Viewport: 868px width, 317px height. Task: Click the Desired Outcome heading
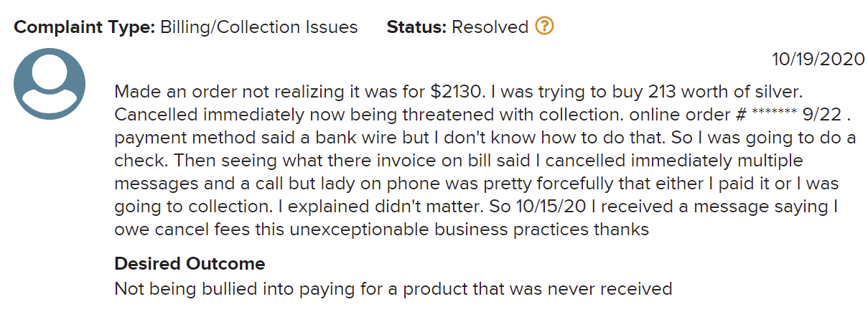pos(190,263)
